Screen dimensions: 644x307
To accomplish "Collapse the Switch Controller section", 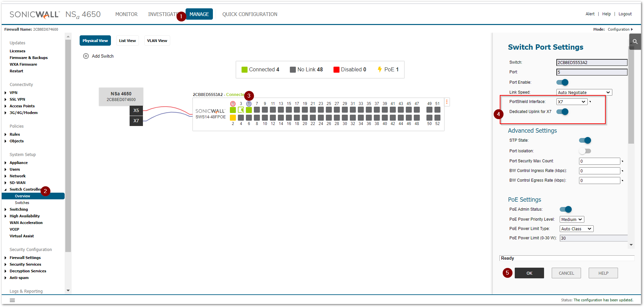I will point(6,189).
